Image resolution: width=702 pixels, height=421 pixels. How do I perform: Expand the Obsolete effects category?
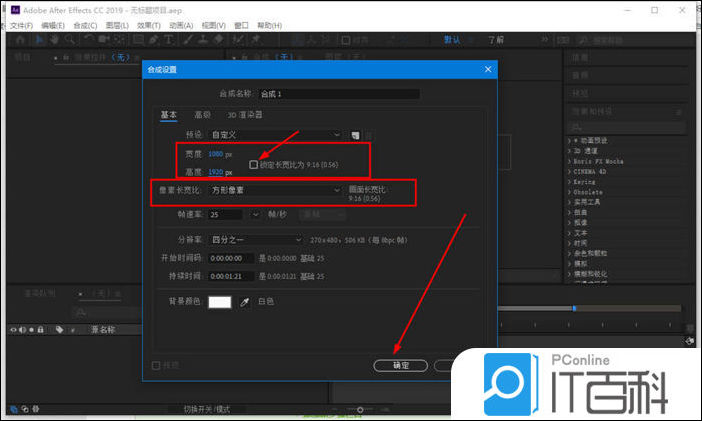pos(569,192)
